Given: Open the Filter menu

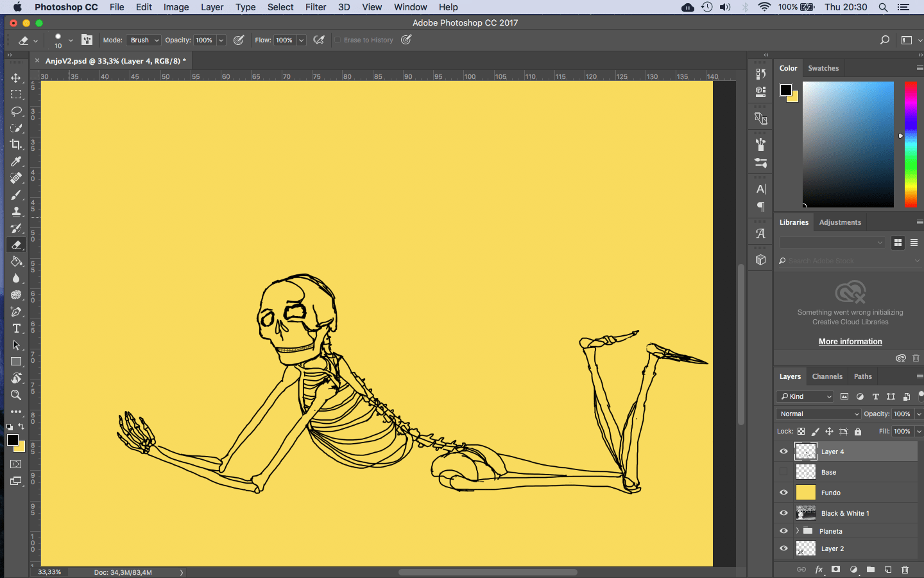Looking at the screenshot, I should (x=315, y=7).
